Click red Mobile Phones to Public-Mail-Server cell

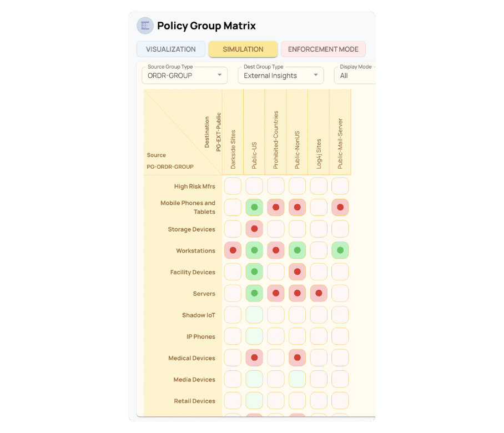point(340,207)
